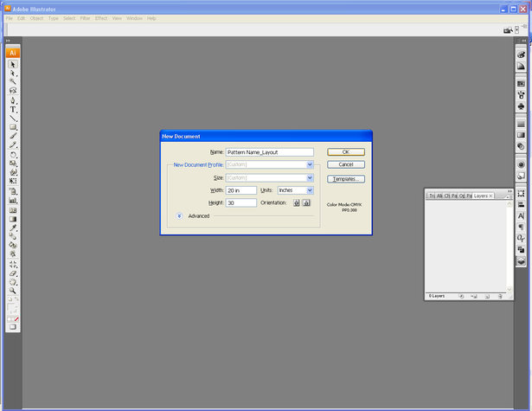Image resolution: width=532 pixels, height=411 pixels.
Task: Open the Color Guide panel icon
Action: point(521,66)
